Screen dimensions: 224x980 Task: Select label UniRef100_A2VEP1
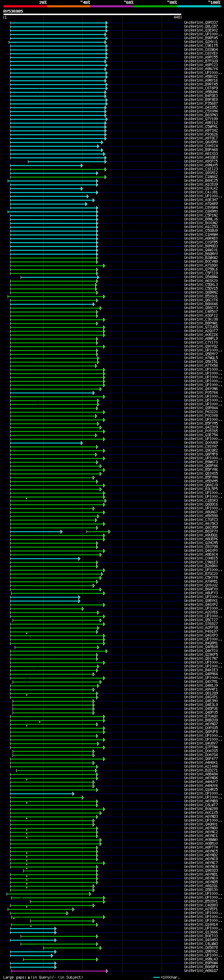[201, 909]
